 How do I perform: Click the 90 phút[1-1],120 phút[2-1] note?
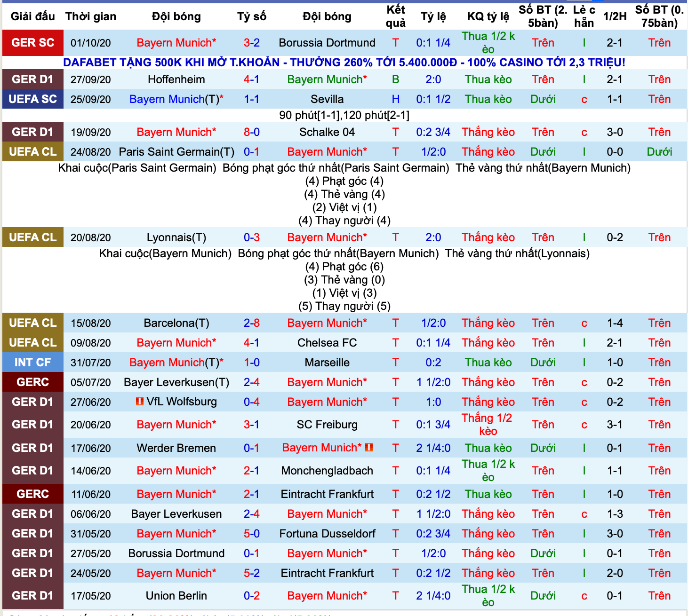(344, 115)
